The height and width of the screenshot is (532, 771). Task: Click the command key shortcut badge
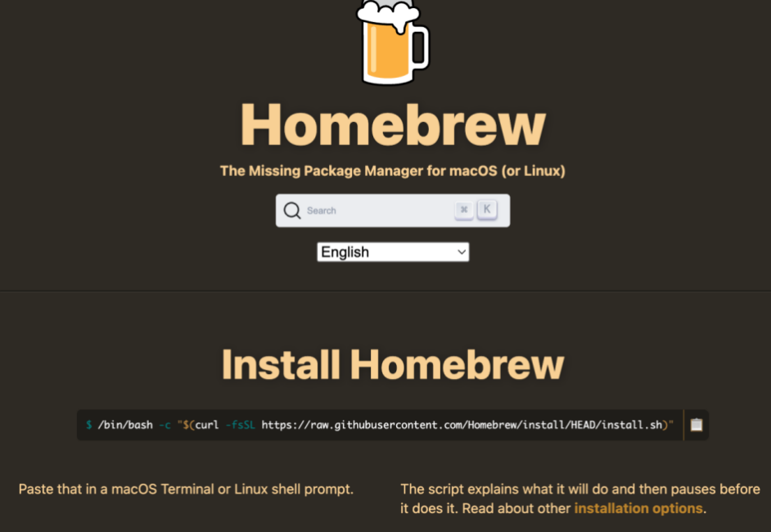coord(464,210)
